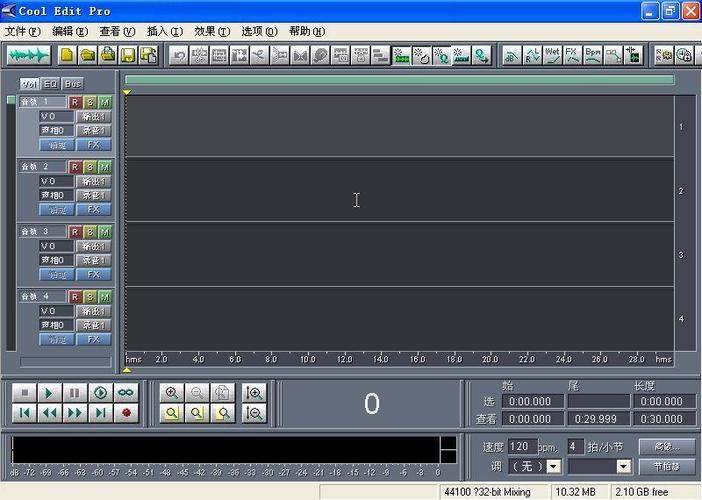The image size is (702, 500).
Task: Arm track 1 with R button
Action: [75, 103]
